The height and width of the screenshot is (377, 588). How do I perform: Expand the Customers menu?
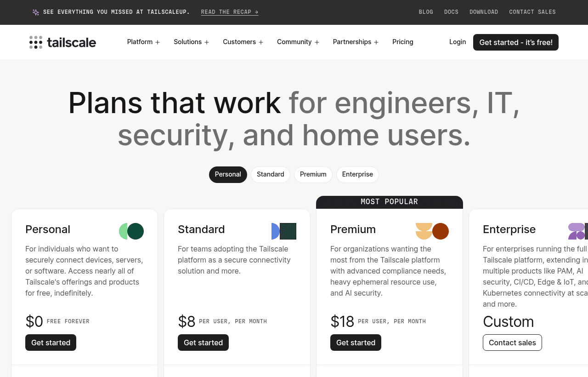(243, 42)
